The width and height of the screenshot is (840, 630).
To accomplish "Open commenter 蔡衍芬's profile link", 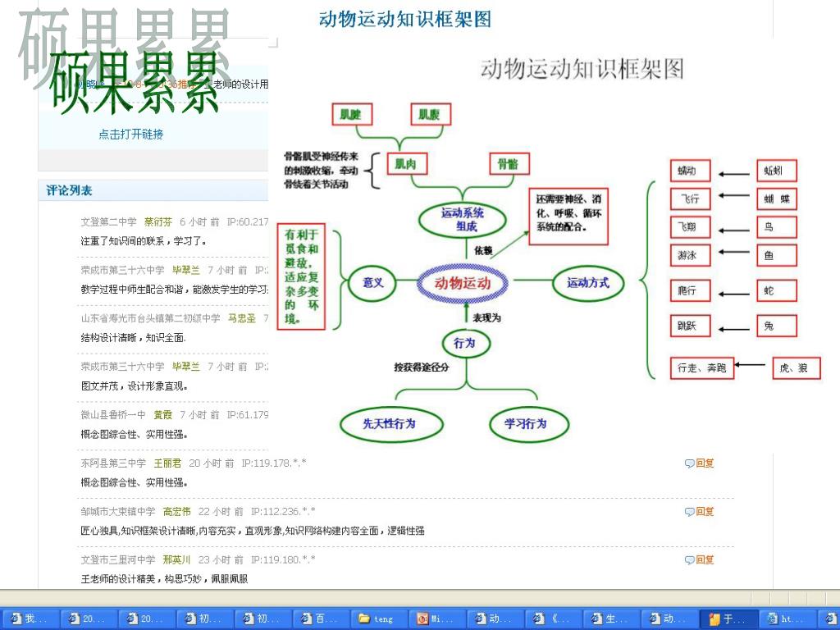I will tap(158, 221).
